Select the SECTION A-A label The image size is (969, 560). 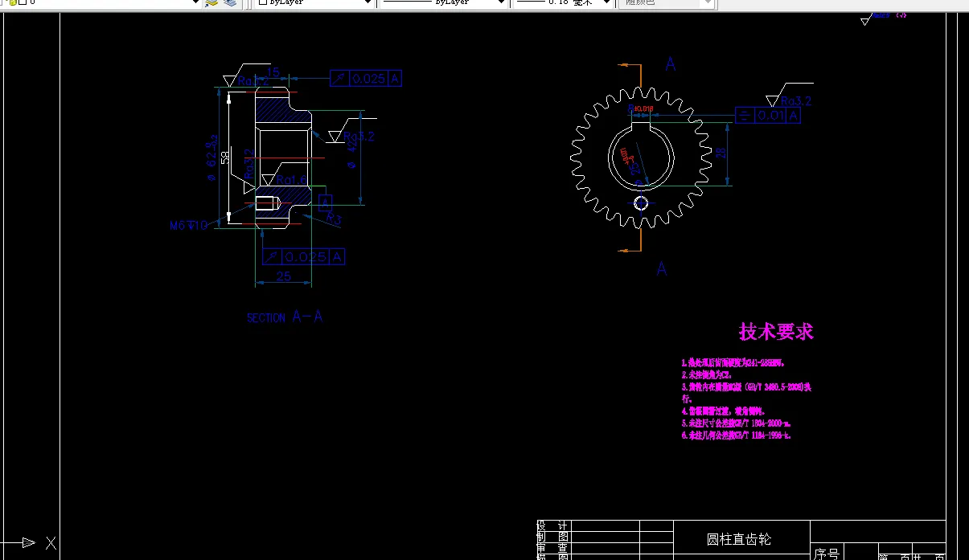285,317
